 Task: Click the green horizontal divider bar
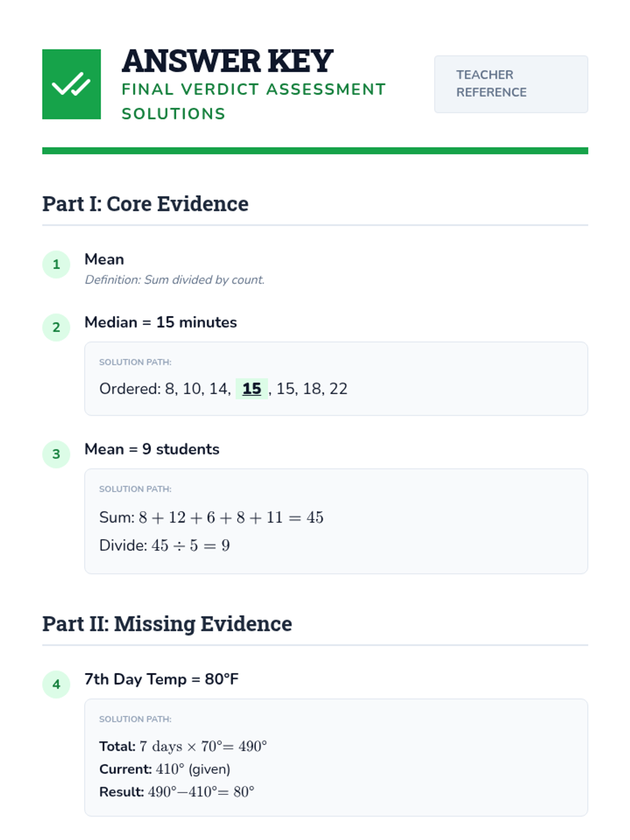[x=315, y=151]
